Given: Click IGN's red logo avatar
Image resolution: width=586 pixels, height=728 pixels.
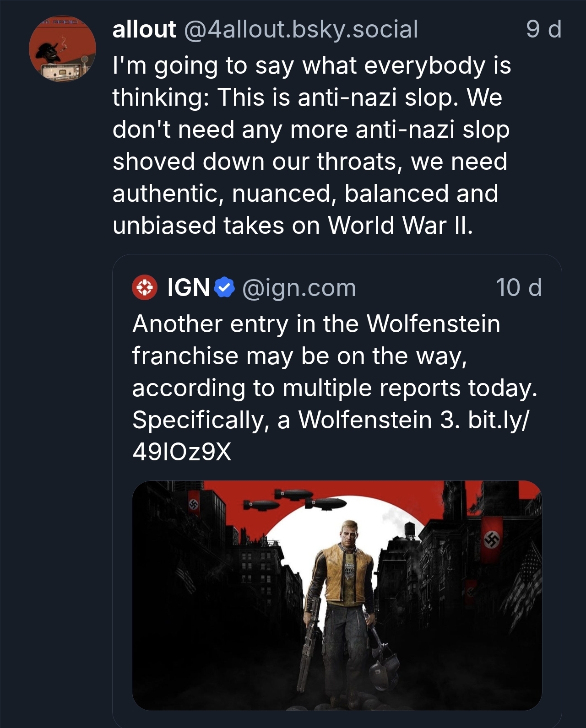Looking at the screenshot, I should [x=145, y=288].
